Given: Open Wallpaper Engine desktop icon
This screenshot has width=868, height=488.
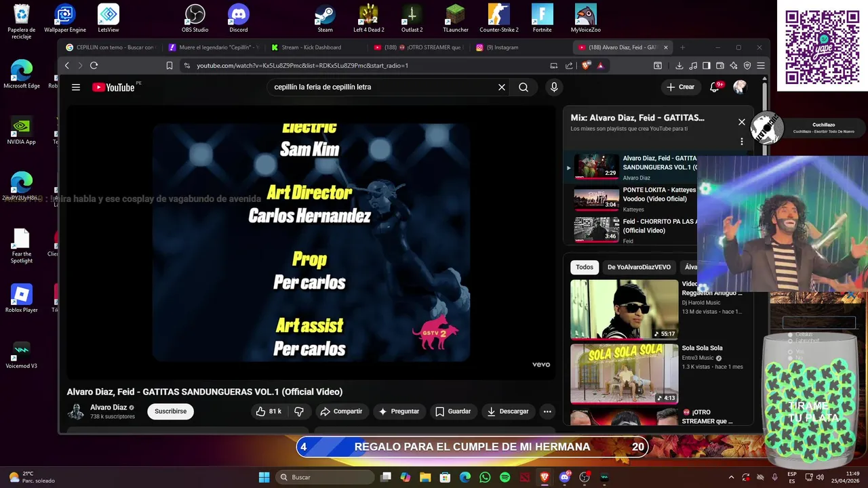Looking at the screenshot, I should click(x=65, y=18).
